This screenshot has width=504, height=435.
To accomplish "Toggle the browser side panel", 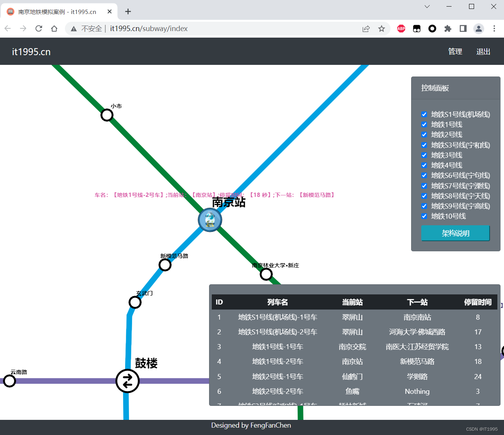I will (463, 28).
